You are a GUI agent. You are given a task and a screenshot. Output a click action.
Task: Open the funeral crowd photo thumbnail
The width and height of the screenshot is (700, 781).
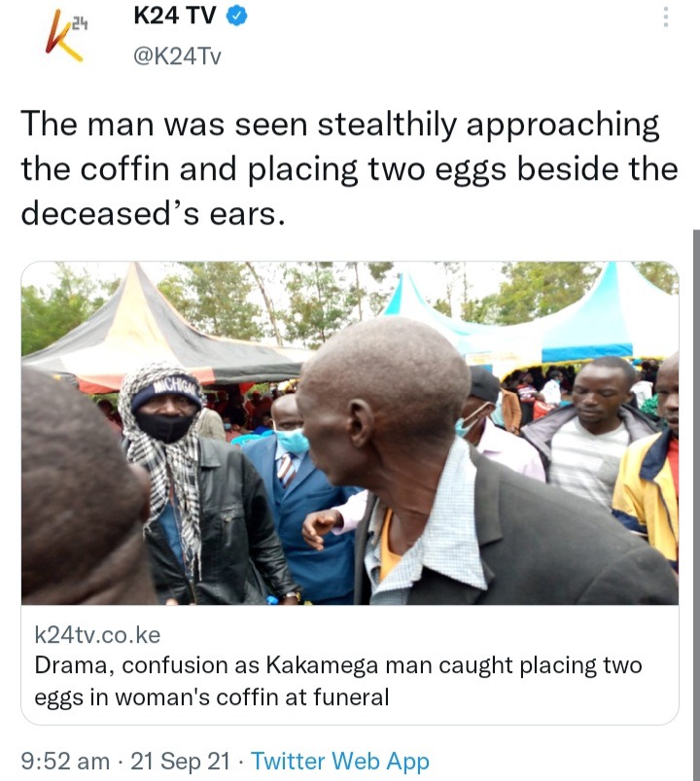click(349, 433)
